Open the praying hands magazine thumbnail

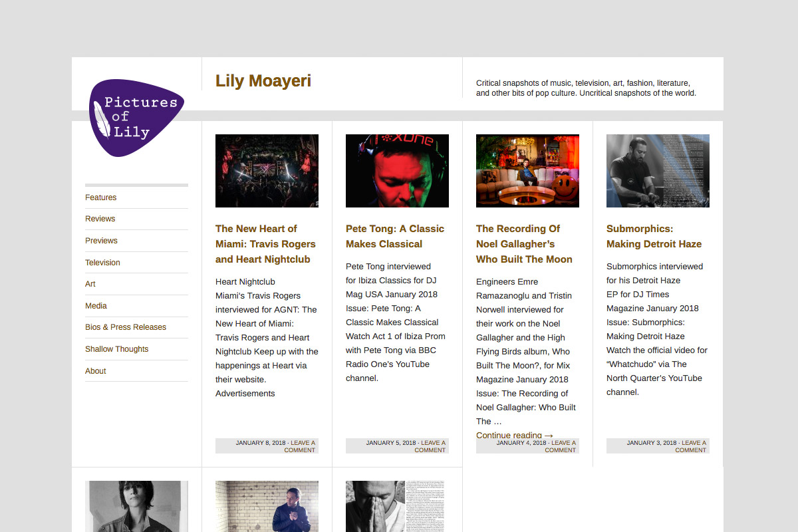[x=397, y=506]
